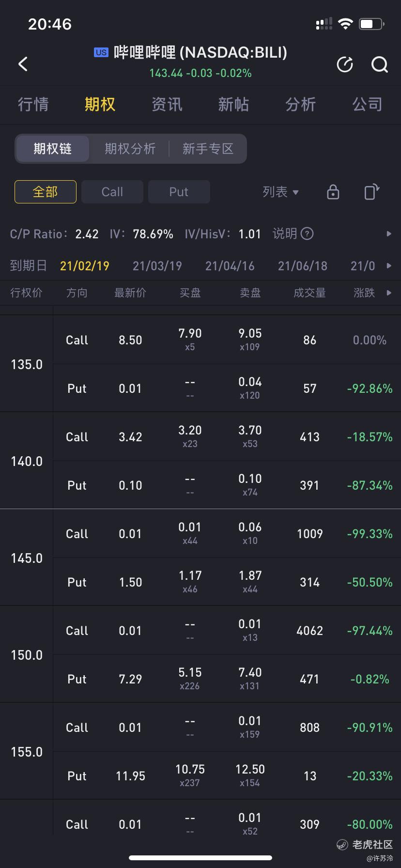Open the search magnifier icon

pyautogui.click(x=379, y=64)
